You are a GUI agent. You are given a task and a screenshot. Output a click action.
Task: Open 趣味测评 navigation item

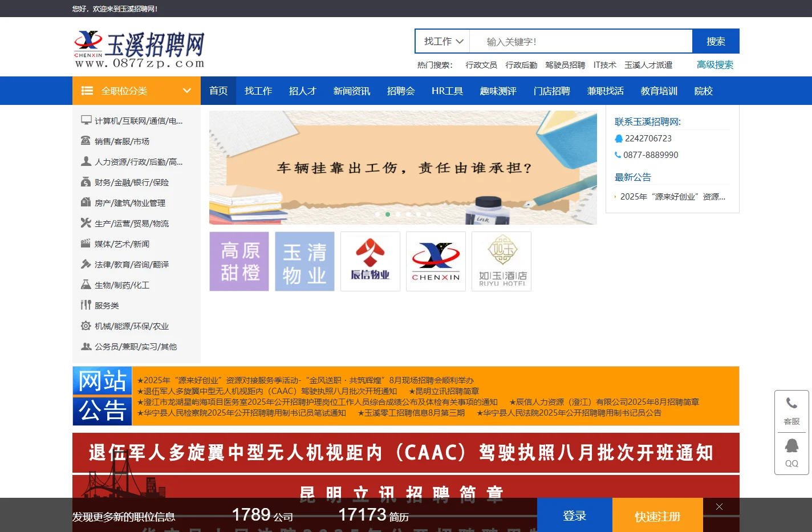pyautogui.click(x=498, y=91)
